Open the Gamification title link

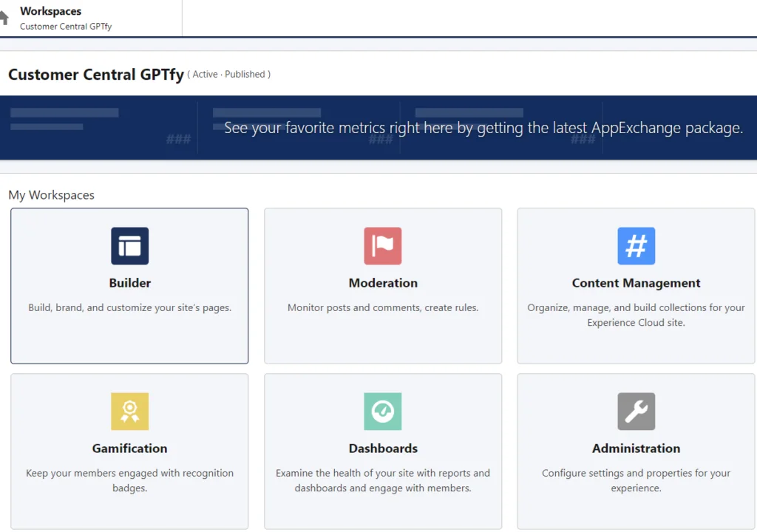[130, 449]
